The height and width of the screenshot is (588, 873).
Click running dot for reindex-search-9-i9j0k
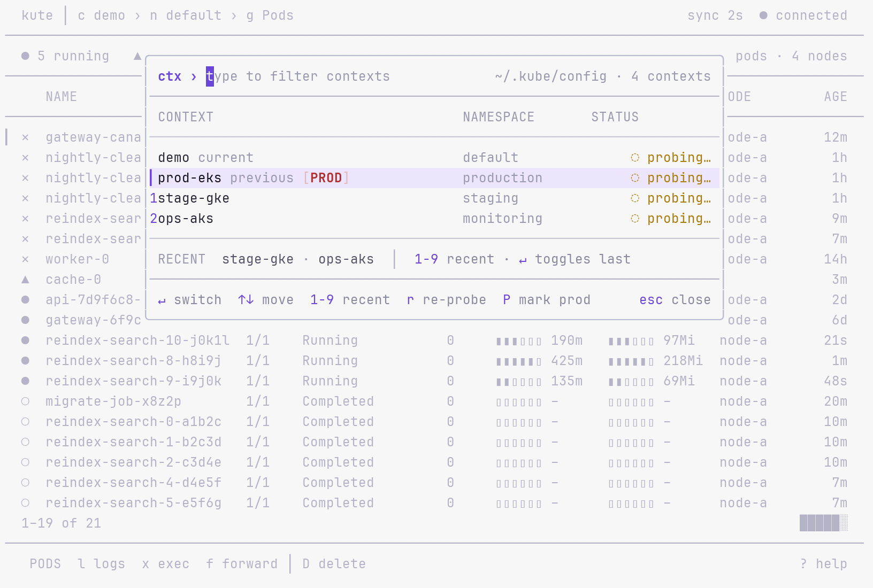click(25, 381)
